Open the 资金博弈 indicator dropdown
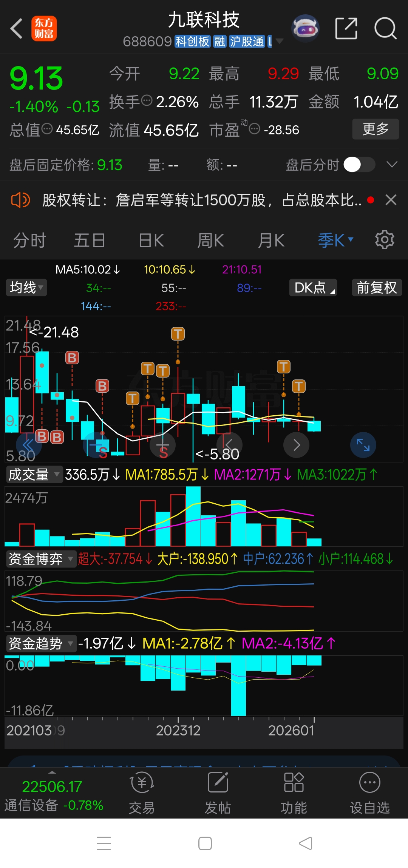This screenshot has width=408, height=868. click(x=41, y=559)
